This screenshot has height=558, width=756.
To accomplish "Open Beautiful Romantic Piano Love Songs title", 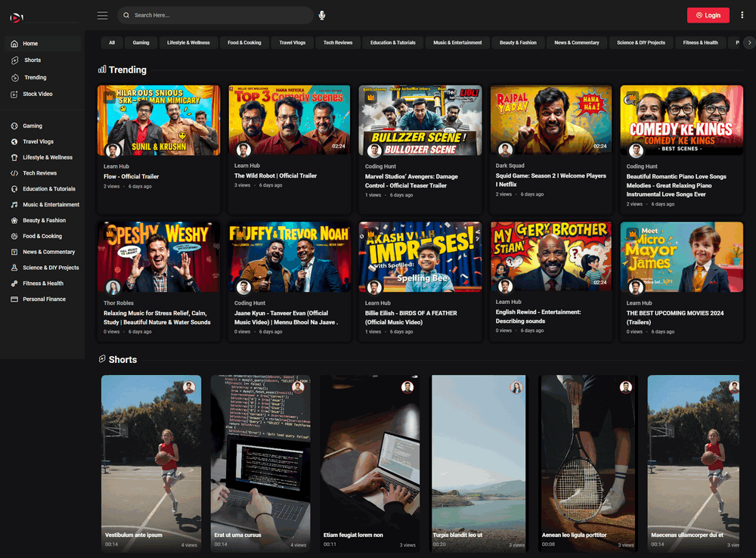I will [677, 185].
